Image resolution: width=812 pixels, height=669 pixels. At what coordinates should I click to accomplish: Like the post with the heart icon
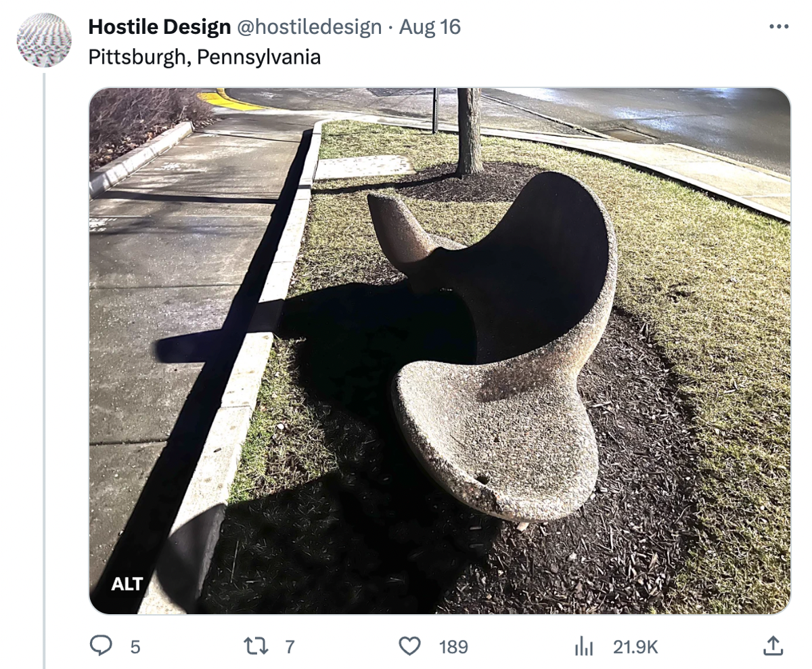[409, 647]
